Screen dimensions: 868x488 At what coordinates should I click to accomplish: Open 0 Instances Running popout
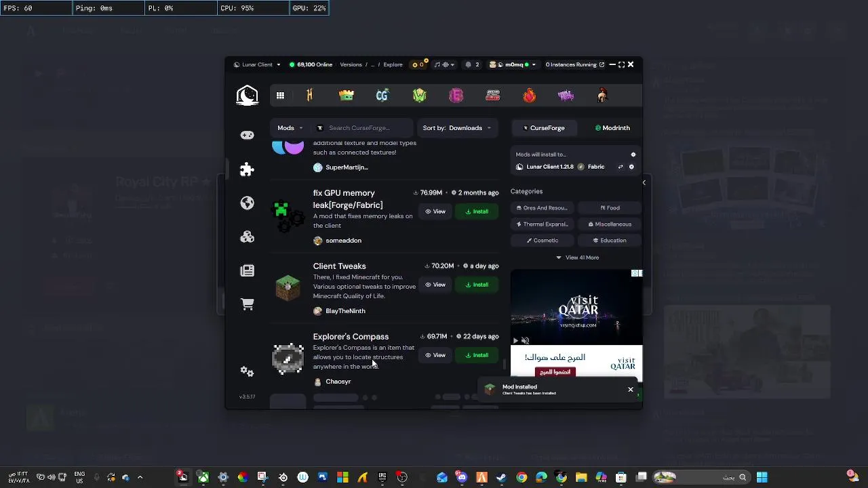[x=574, y=64]
